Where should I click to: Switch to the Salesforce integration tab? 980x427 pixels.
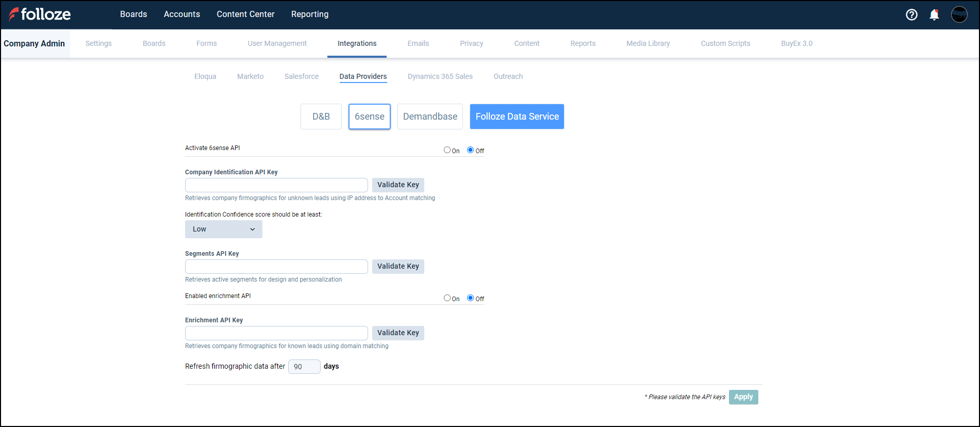point(301,76)
